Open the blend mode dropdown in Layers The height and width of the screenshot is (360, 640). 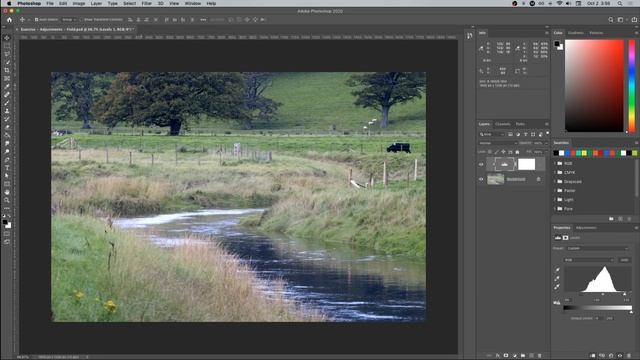[x=498, y=143]
